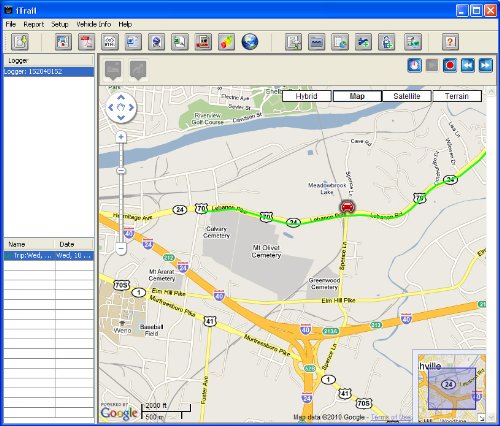Open the globe Google Earth icon

pos(250,42)
